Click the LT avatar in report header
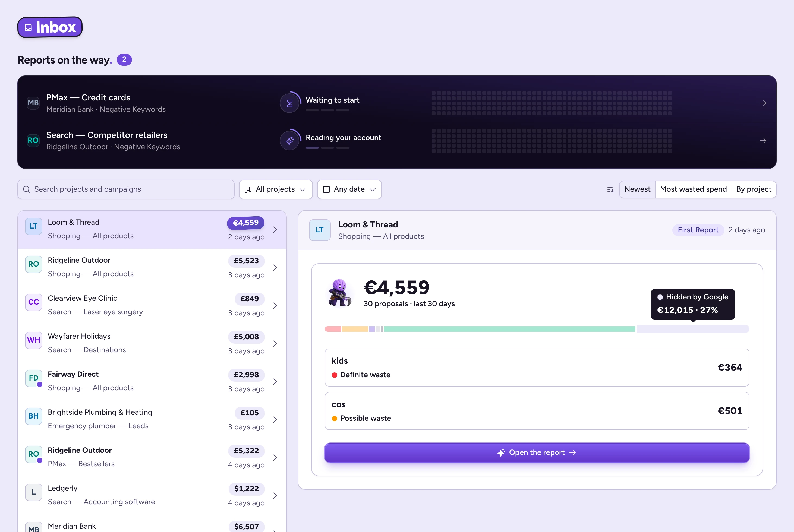 (x=319, y=230)
